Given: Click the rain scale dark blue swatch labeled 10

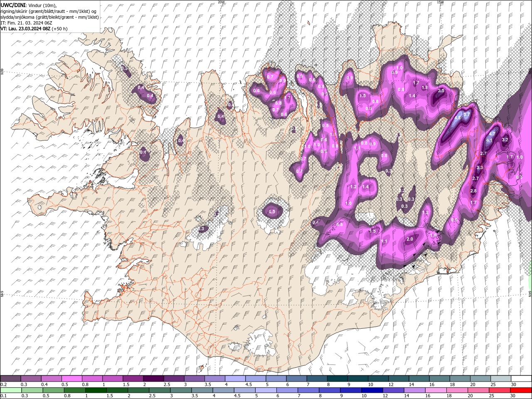Looking at the screenshot, I should click(x=372, y=390).
